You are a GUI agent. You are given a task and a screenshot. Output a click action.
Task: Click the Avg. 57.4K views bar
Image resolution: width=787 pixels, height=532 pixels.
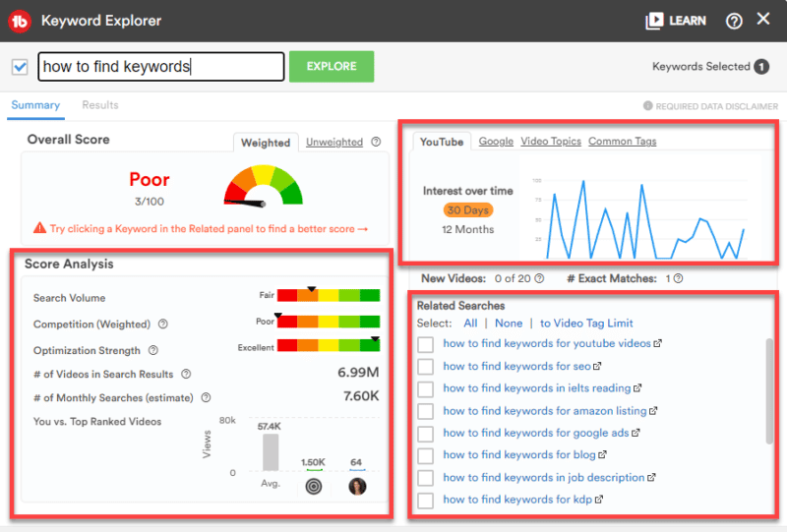271,452
